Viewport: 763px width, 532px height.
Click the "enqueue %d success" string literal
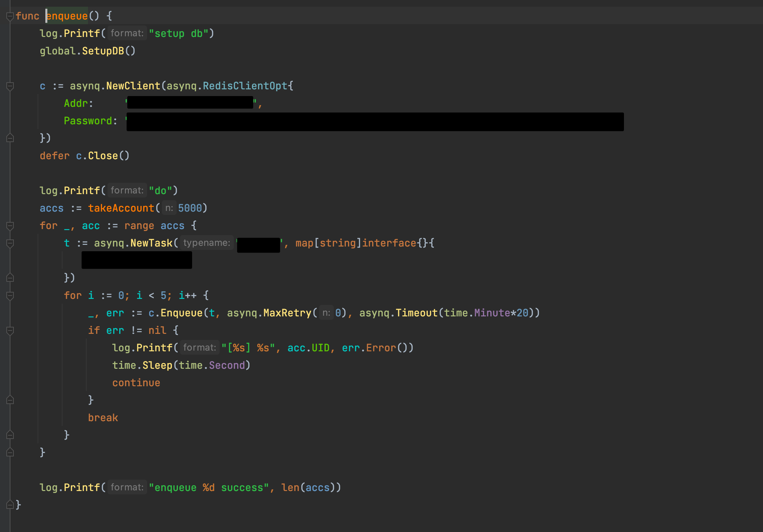209,488
